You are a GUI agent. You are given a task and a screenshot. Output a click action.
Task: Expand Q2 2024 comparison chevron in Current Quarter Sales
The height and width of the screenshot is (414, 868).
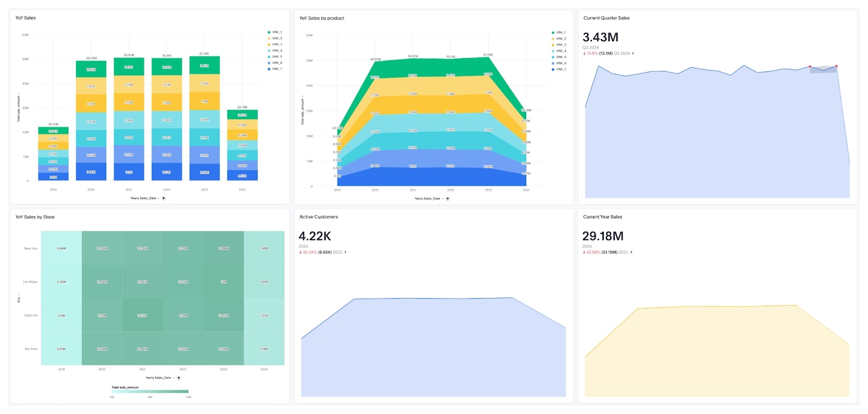tap(633, 54)
